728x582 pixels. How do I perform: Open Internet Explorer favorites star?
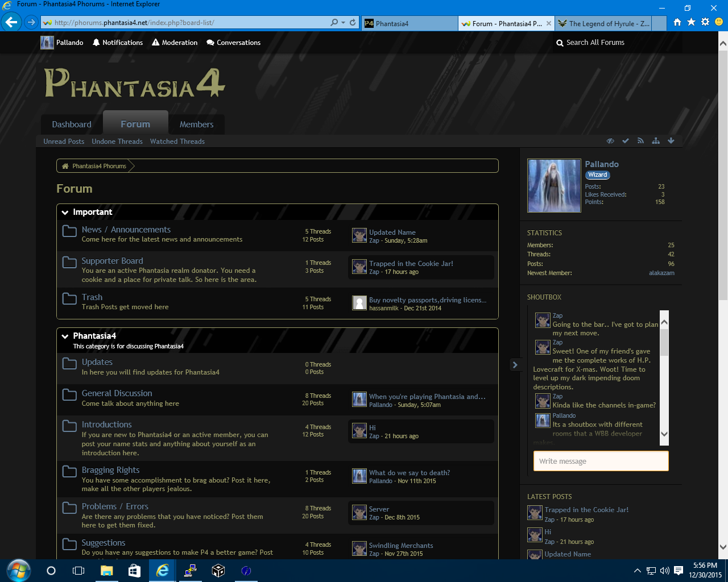pyautogui.click(x=691, y=22)
